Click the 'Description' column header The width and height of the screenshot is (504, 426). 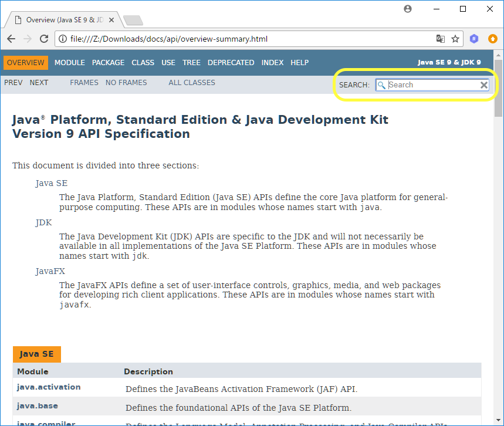point(148,371)
